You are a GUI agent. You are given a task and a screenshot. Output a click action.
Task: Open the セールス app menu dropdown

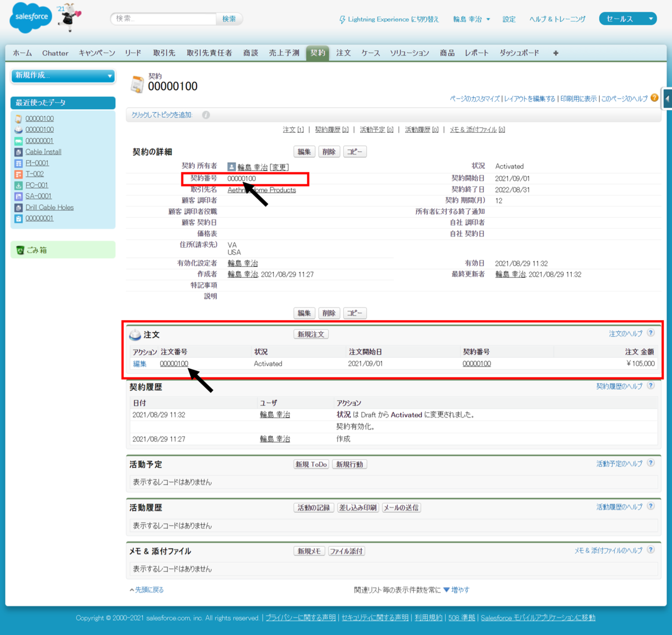pos(628,18)
